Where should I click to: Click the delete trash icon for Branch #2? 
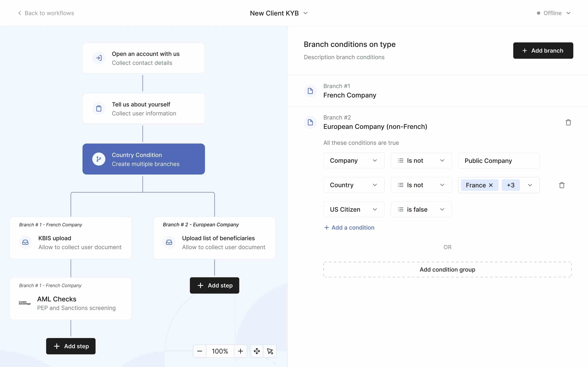click(567, 122)
